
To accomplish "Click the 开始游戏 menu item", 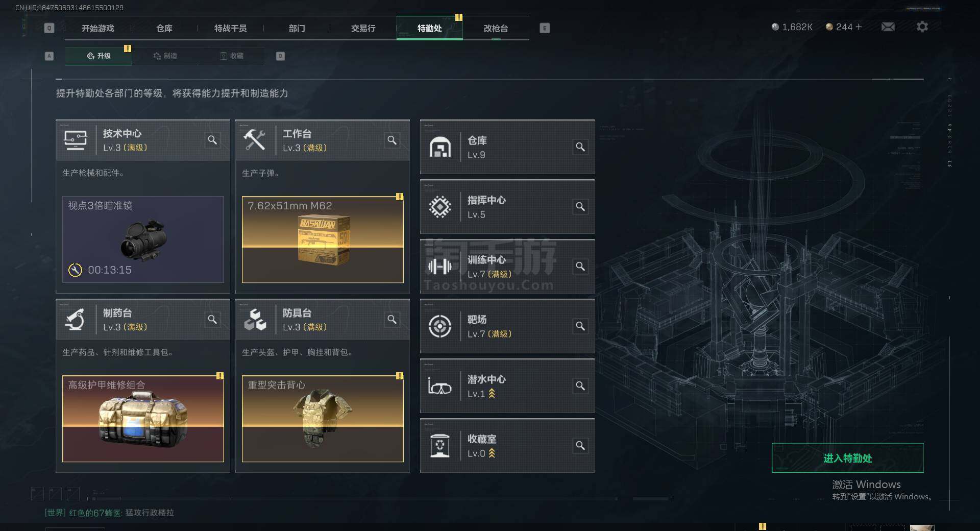I will coord(97,28).
